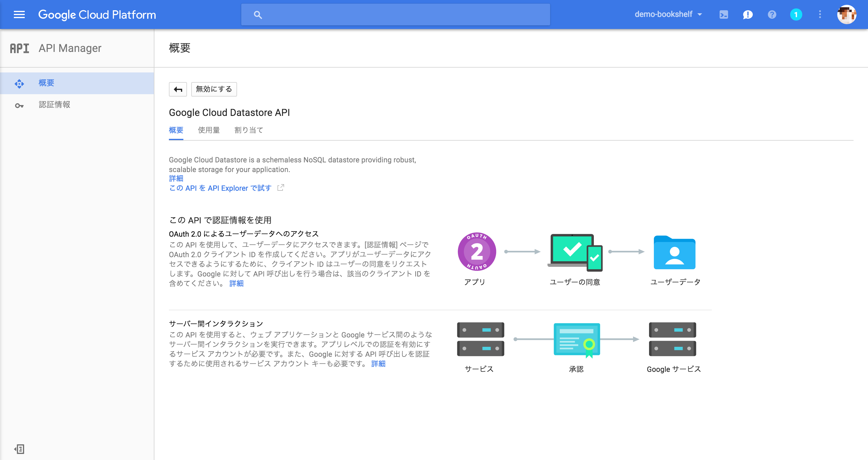Collapse the sidebar using bottom-left icon
Image resolution: width=868 pixels, height=460 pixels.
pyautogui.click(x=19, y=449)
